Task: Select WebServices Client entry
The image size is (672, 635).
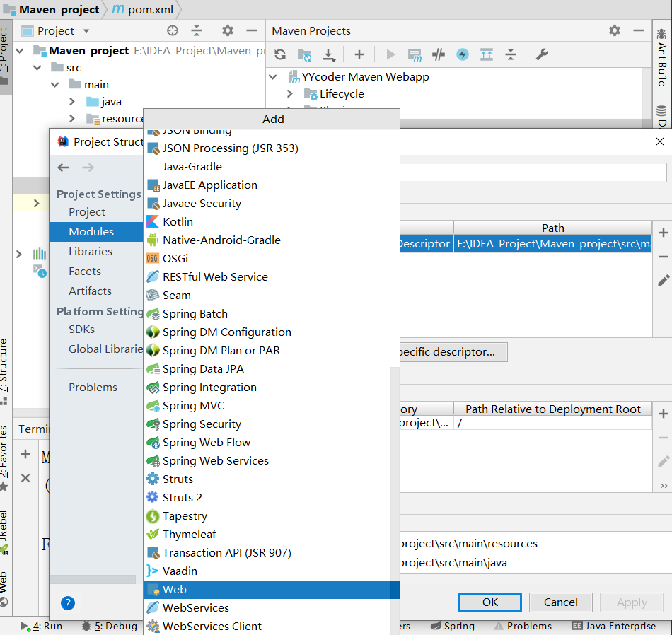Action: point(267,627)
